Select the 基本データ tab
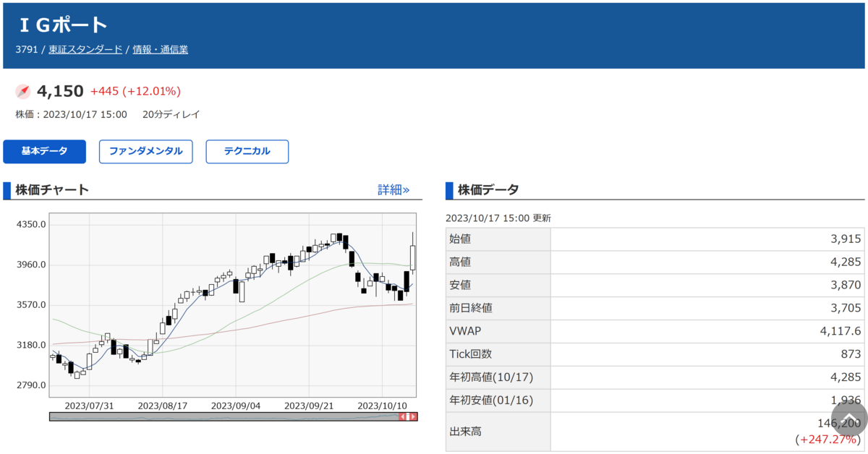868x454 pixels. (44, 152)
